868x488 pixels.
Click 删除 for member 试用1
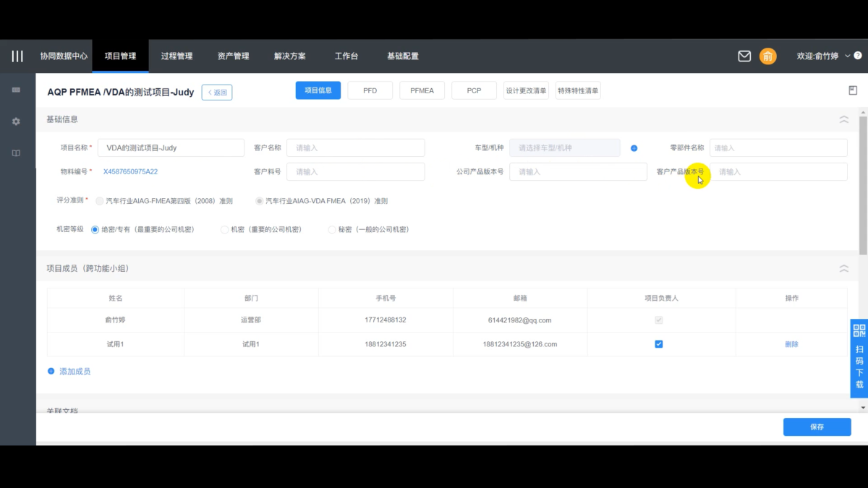click(791, 344)
